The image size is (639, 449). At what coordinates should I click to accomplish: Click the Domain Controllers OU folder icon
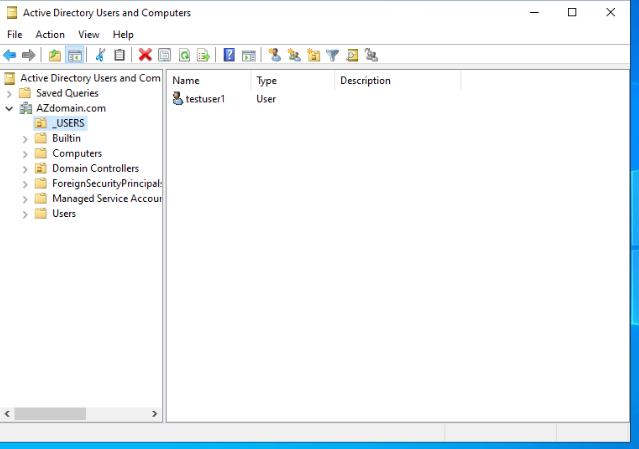click(x=40, y=168)
